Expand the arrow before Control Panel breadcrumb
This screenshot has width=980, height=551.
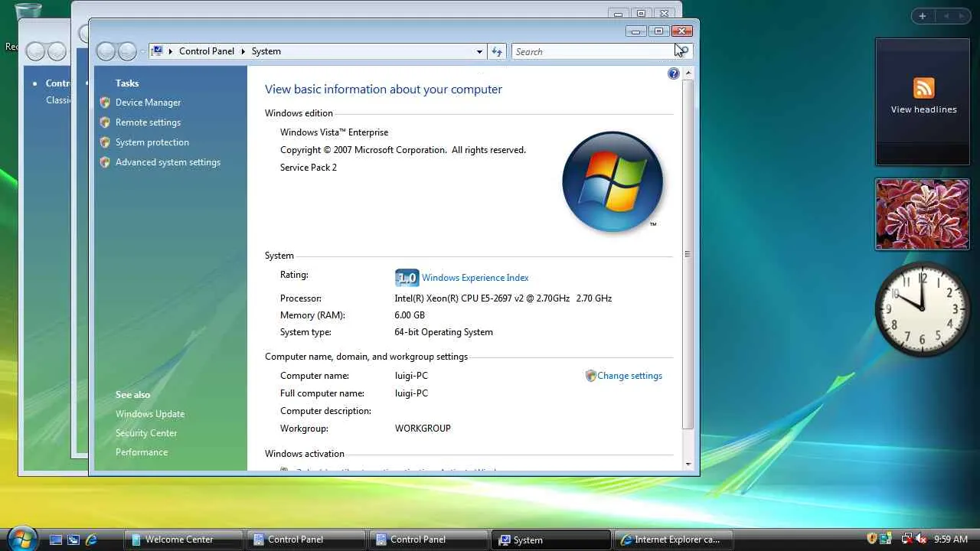click(171, 51)
